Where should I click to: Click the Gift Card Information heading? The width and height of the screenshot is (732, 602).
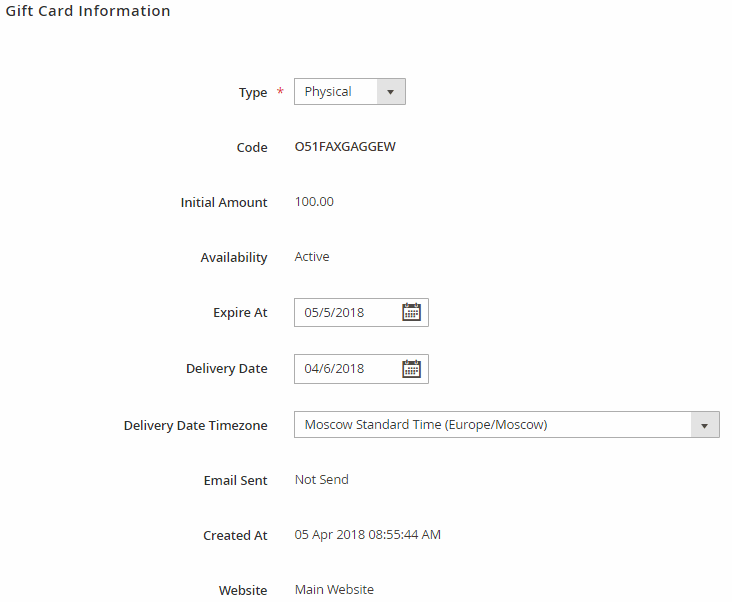coord(88,11)
